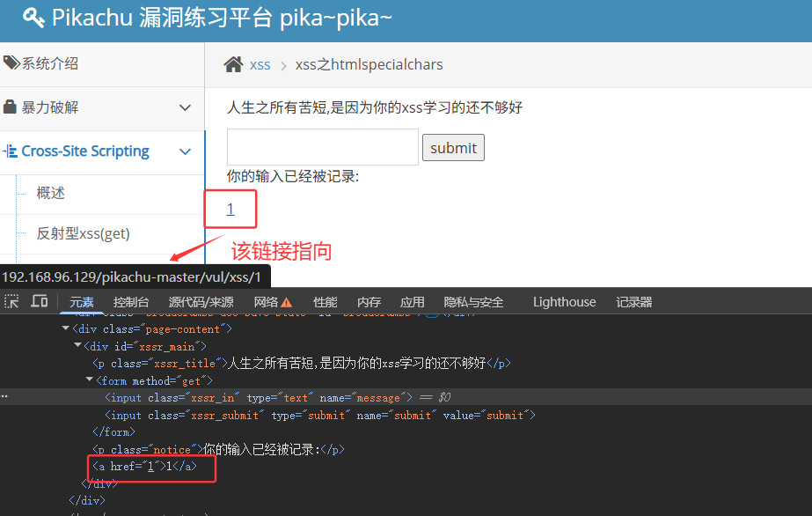812x516 pixels.
Task: Click the Pikachu key logo icon
Action: [33, 18]
